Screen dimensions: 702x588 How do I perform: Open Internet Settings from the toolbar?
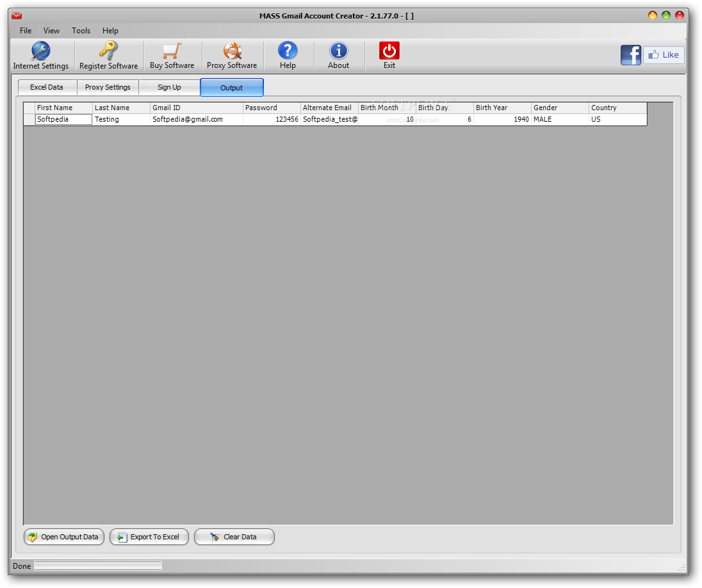(41, 56)
